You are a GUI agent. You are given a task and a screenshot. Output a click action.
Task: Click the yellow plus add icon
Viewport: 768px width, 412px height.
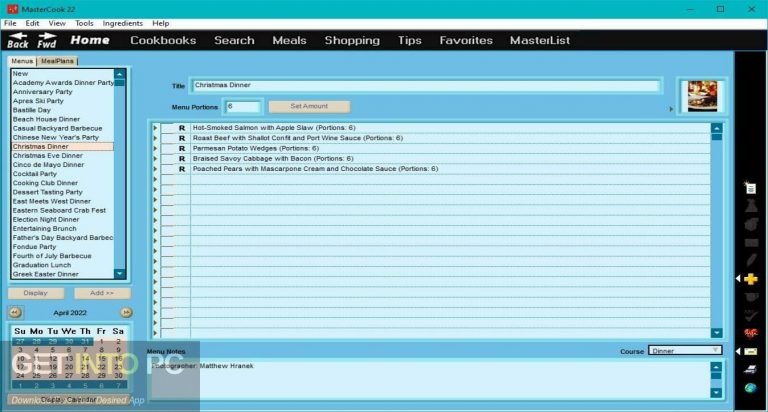point(750,279)
